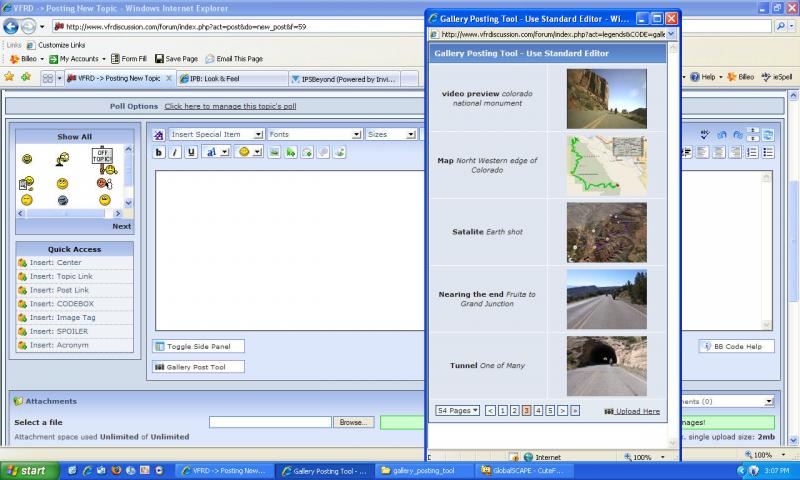
Task: Click the BB Code Help button
Action: tap(736, 346)
